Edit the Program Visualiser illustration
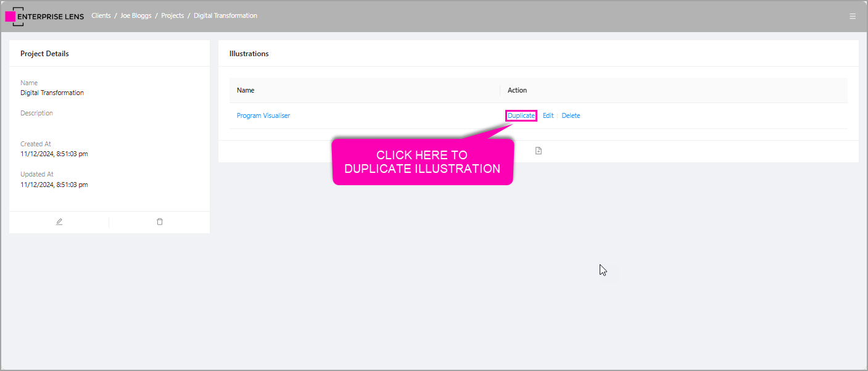The height and width of the screenshot is (371, 868). pyautogui.click(x=548, y=116)
